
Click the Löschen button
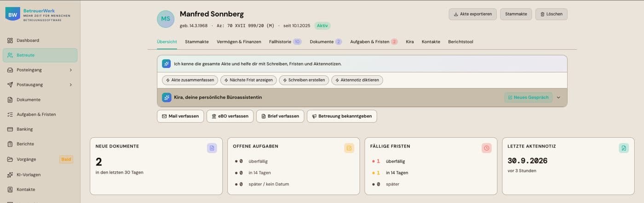[x=551, y=14]
